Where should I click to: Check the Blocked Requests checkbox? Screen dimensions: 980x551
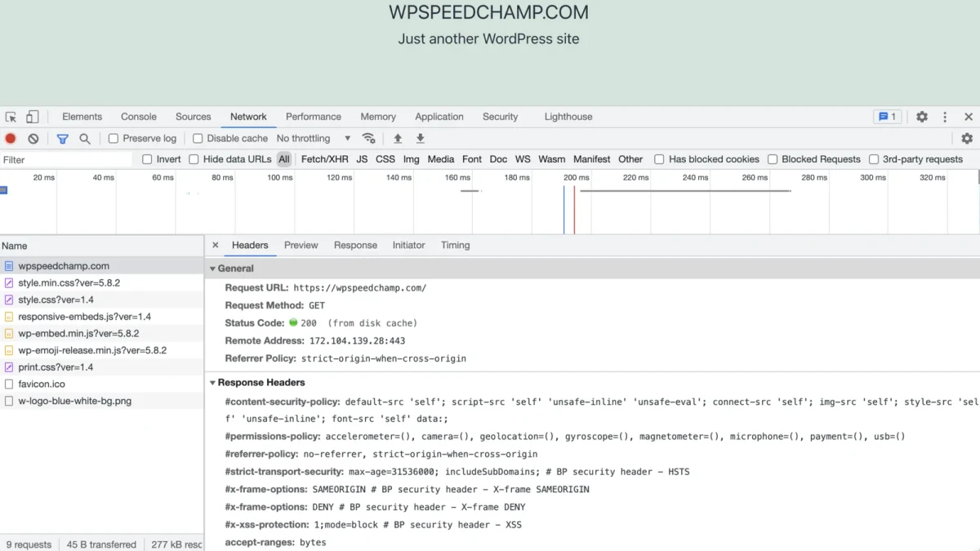772,159
